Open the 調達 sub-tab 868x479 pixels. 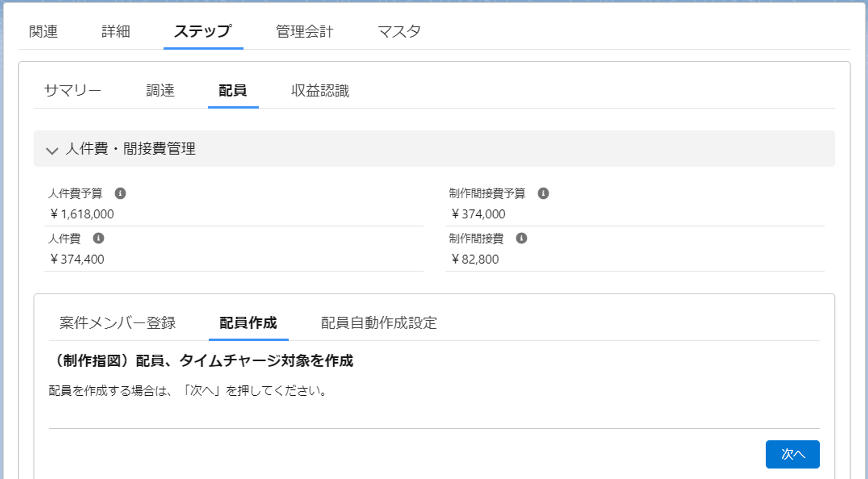pos(160,91)
